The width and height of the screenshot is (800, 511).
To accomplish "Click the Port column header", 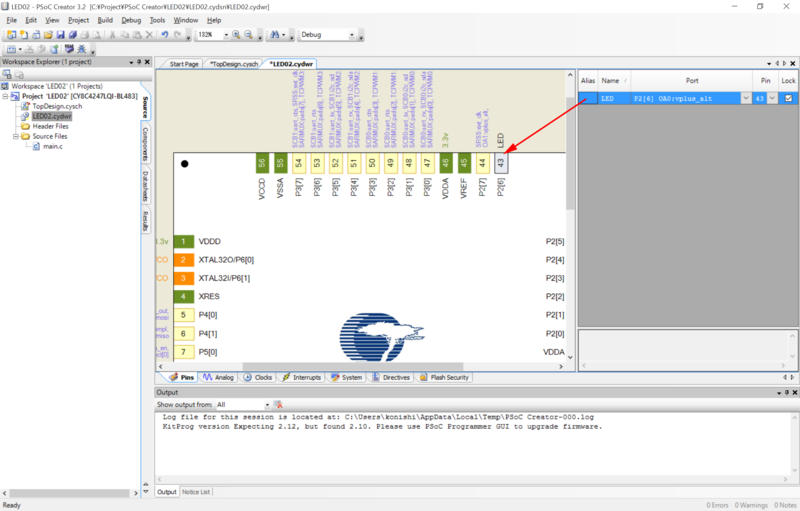I will click(691, 81).
